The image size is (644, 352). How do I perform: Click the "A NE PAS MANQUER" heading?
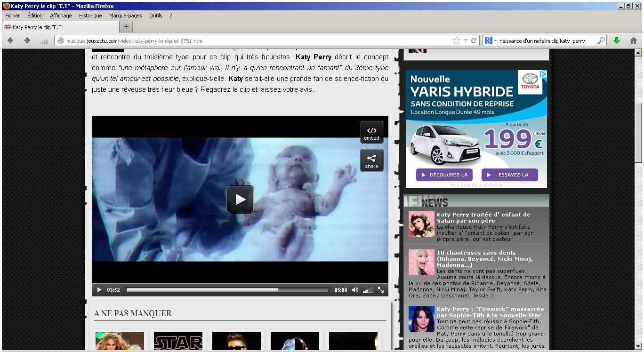tap(133, 313)
